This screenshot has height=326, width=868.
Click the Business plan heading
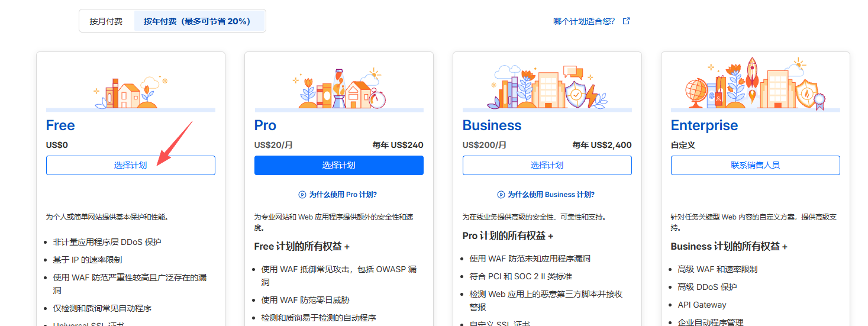(x=492, y=125)
